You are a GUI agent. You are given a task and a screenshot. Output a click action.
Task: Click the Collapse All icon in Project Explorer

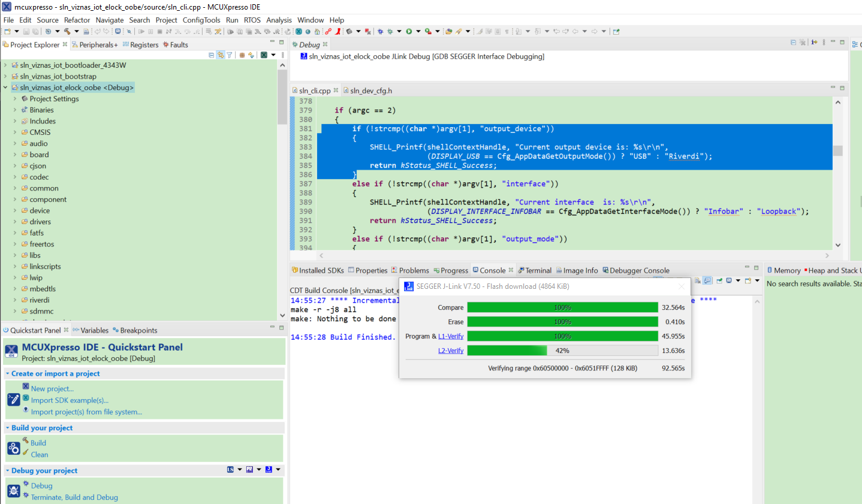coord(211,55)
